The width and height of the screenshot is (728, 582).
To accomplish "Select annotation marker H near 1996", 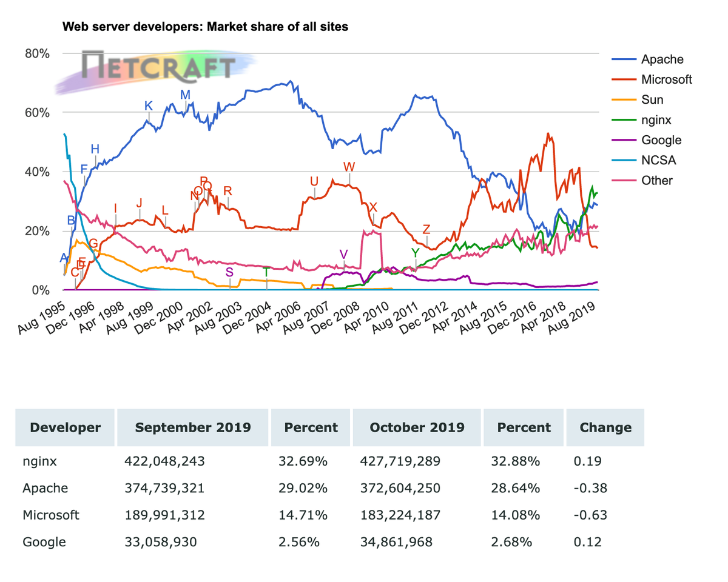I will point(95,149).
